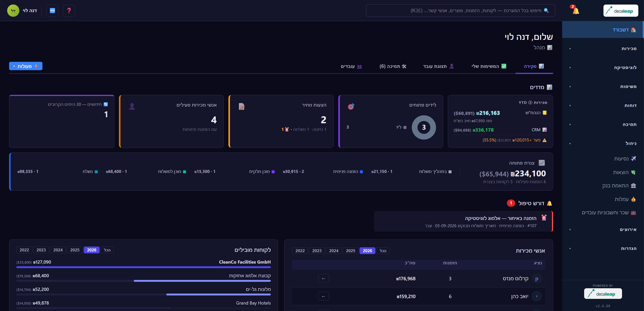The height and width of the screenshot is (311, 644).
Task: Open the חידושים 30 הימים הקרובים card
Action: click(62, 121)
